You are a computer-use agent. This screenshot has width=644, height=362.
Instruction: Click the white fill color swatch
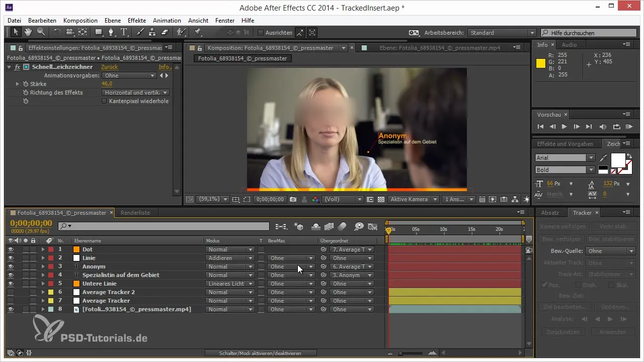pyautogui.click(x=617, y=160)
